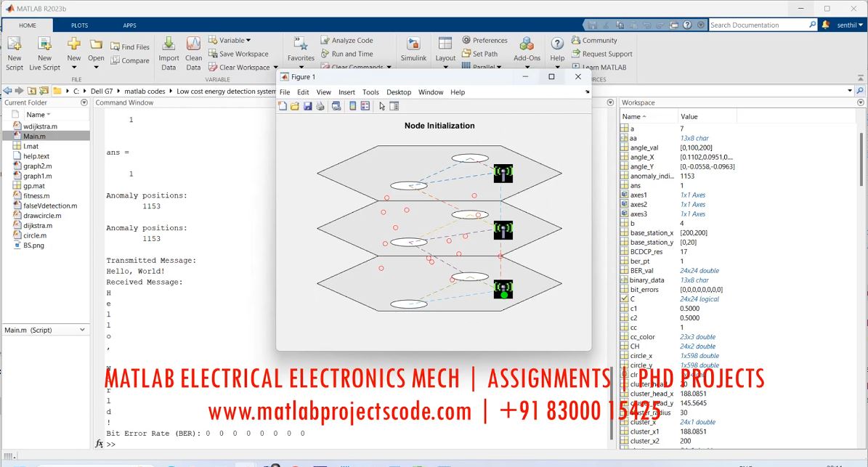The width and height of the screenshot is (868, 467).
Task: Open the senthil account dropdown
Action: coord(850,25)
